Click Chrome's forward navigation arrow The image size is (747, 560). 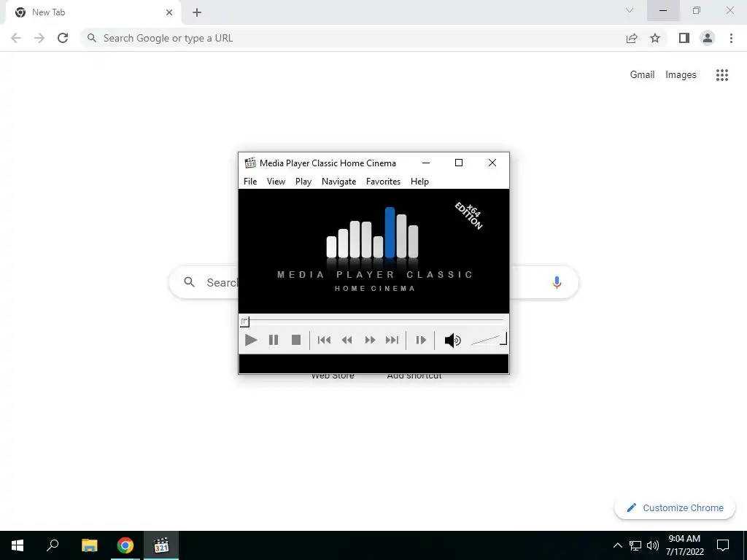[39, 38]
